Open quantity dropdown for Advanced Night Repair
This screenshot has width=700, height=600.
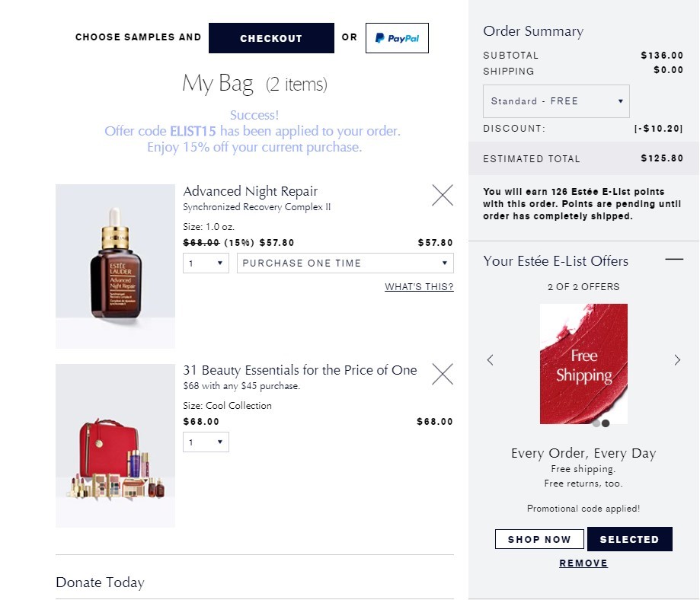point(206,263)
